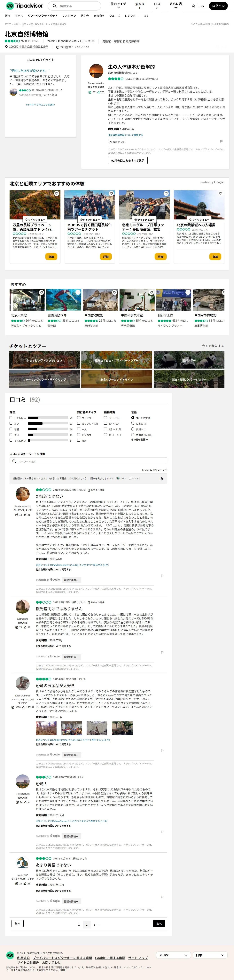
Task: Open the クルーズ navigation tab
Action: tap(115, 16)
